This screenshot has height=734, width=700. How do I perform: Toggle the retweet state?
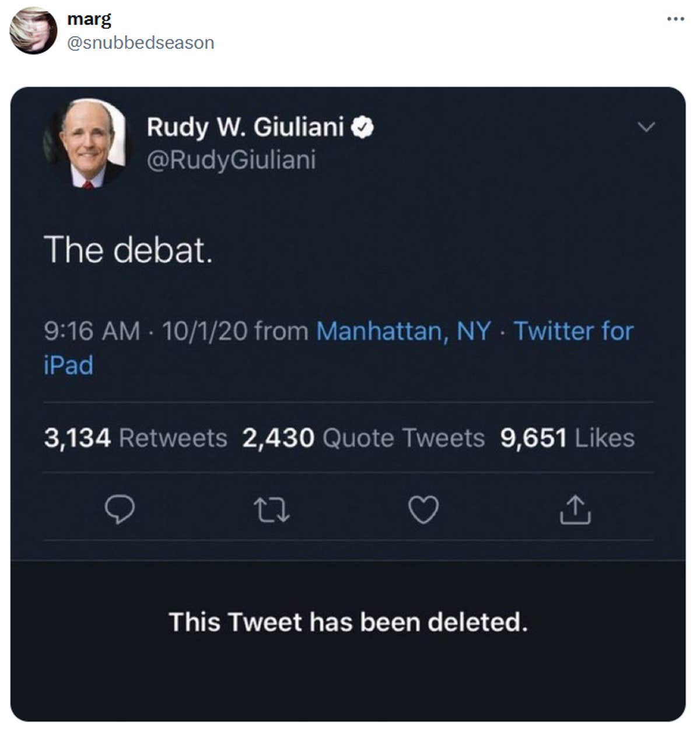point(272,511)
